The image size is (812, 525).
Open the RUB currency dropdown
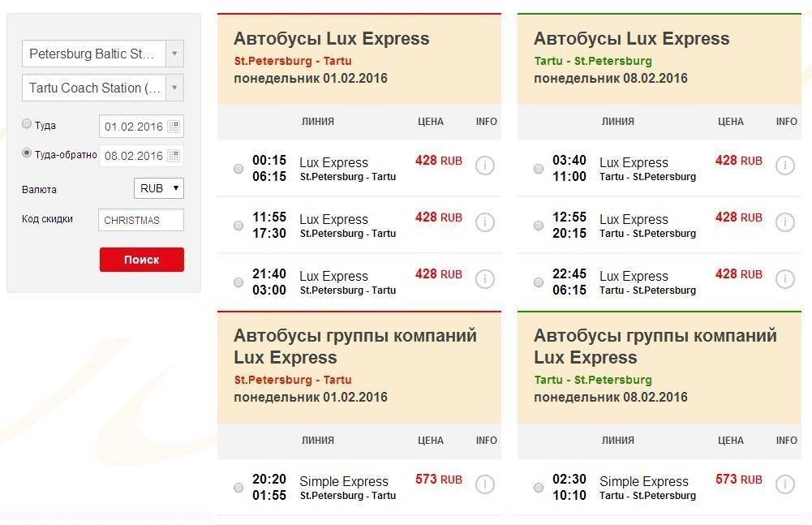158,188
